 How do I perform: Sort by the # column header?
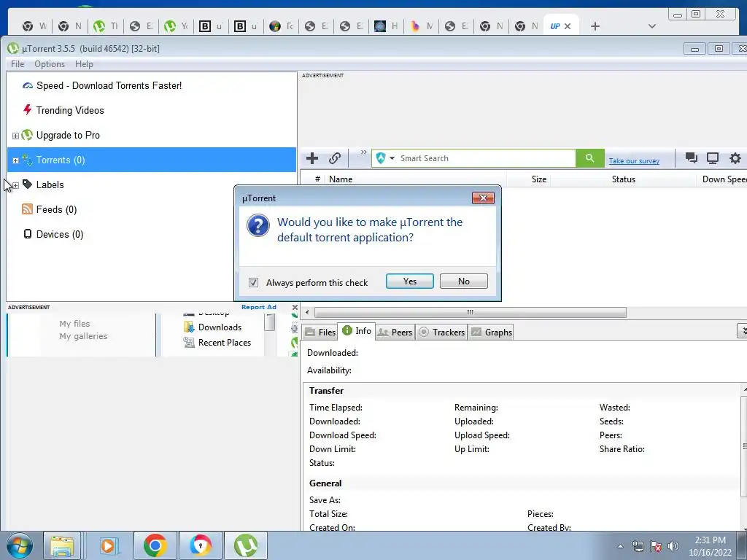[317, 179]
